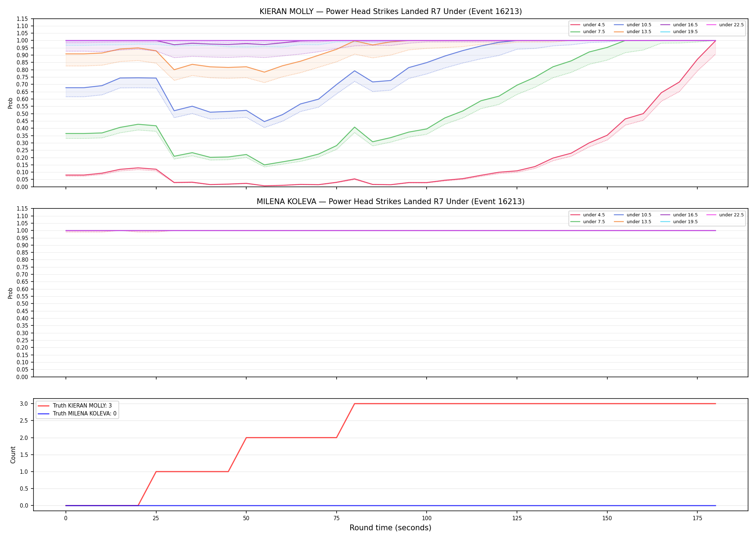Click 'Prob' axis label on MILENA KOLEVA chart

coord(10,293)
